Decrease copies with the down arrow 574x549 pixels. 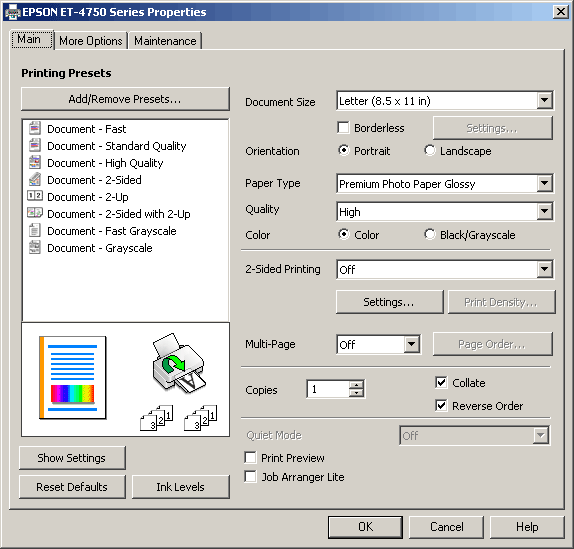[x=356, y=393]
